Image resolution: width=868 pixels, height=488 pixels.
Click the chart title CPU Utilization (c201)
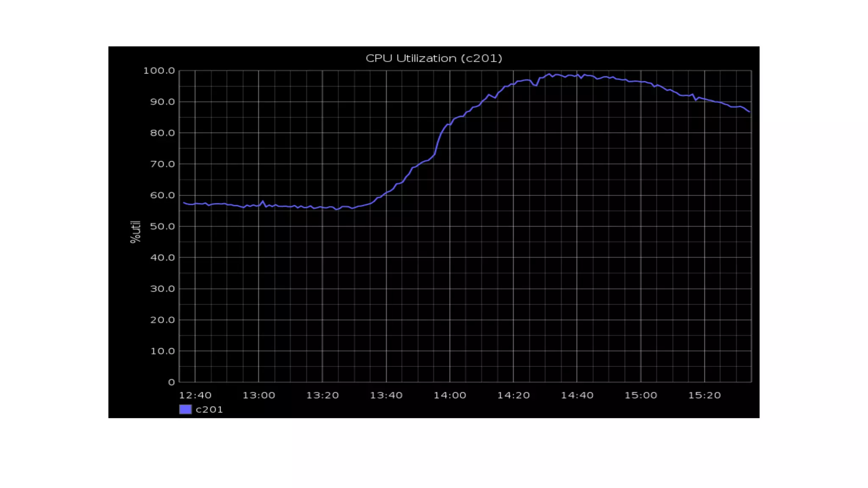coord(434,58)
